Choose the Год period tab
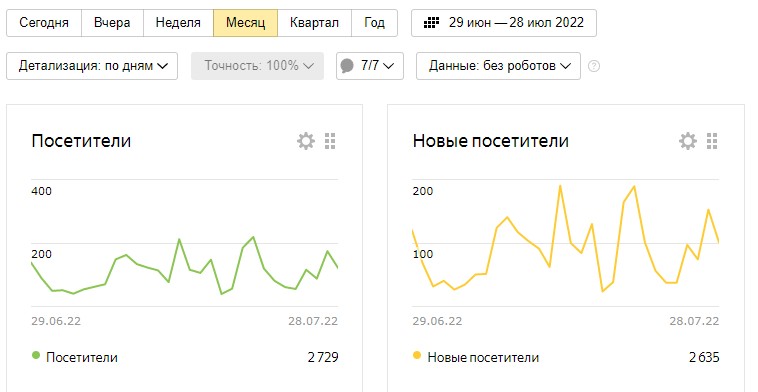The height and width of the screenshot is (392, 758). click(375, 23)
